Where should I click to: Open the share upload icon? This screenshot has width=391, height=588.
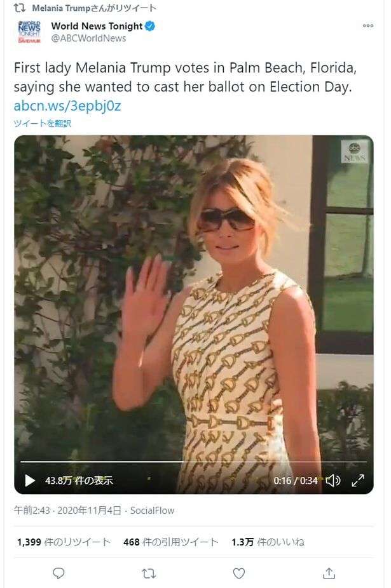(x=329, y=573)
